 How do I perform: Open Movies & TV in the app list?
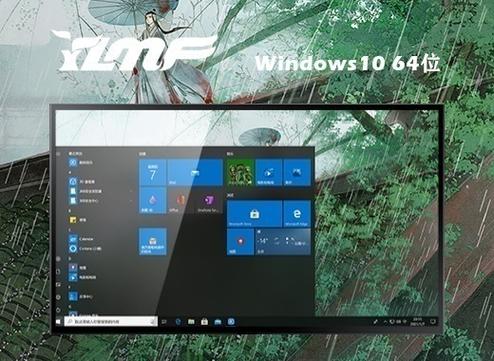(x=83, y=277)
